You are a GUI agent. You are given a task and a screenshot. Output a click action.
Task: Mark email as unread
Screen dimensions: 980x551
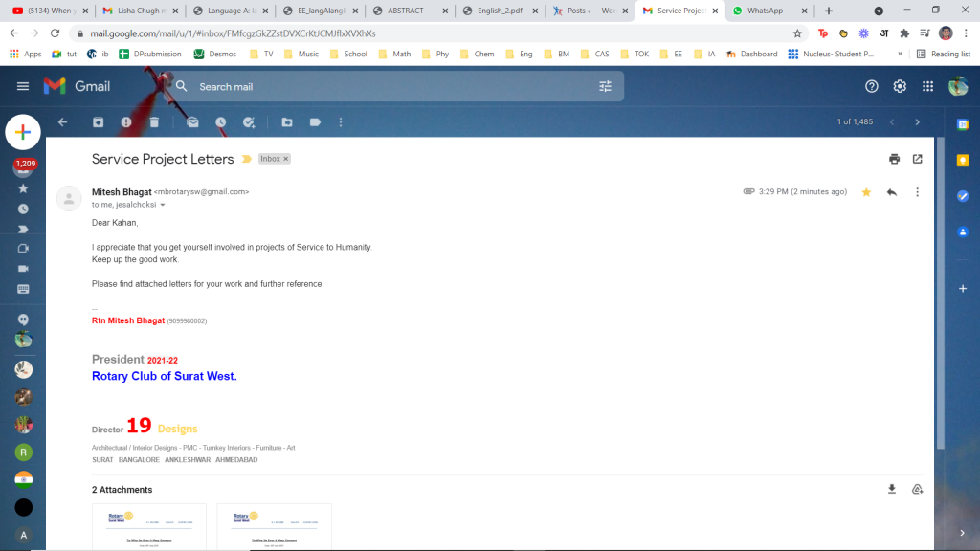[192, 122]
